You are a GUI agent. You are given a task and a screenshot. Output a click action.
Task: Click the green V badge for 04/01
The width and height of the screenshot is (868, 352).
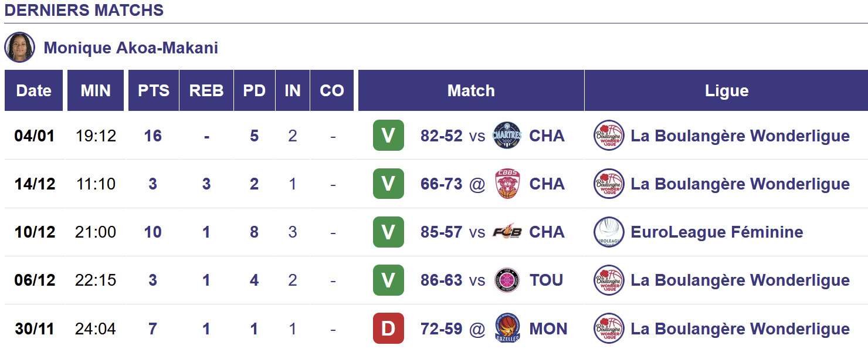coord(388,136)
